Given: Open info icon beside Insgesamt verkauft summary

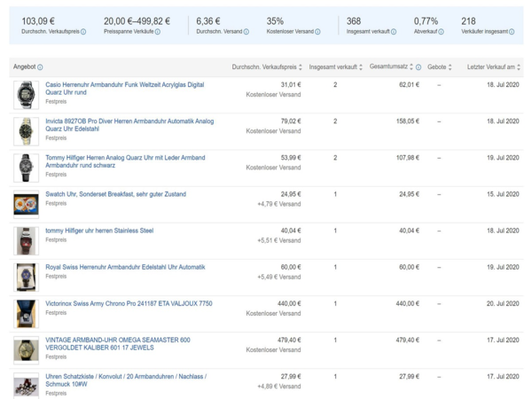Looking at the screenshot, I should click(x=394, y=32).
